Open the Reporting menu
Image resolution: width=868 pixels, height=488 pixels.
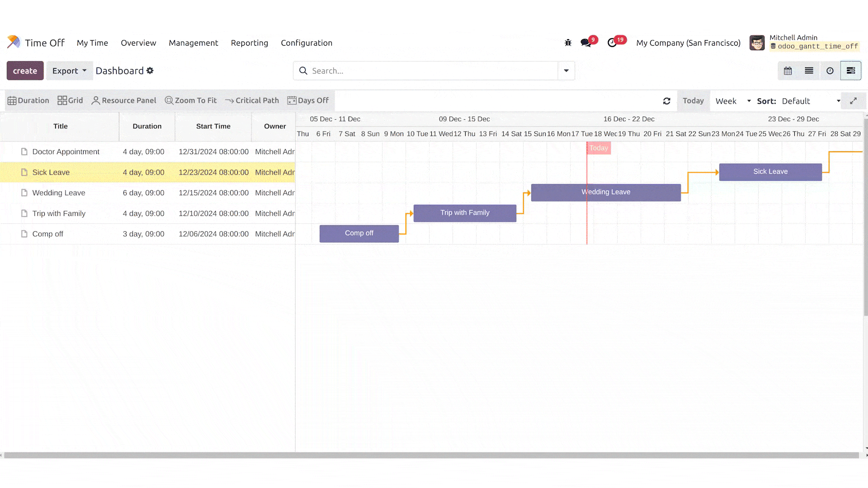pos(249,43)
